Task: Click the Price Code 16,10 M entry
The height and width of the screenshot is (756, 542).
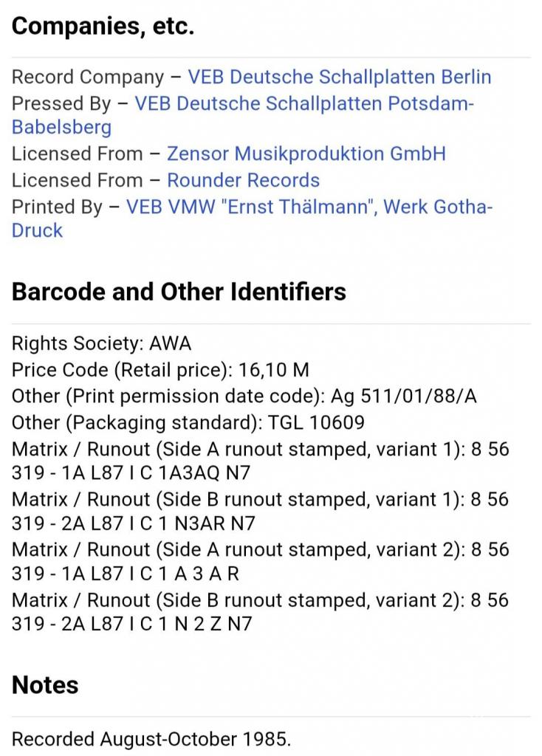Action: [x=160, y=370]
